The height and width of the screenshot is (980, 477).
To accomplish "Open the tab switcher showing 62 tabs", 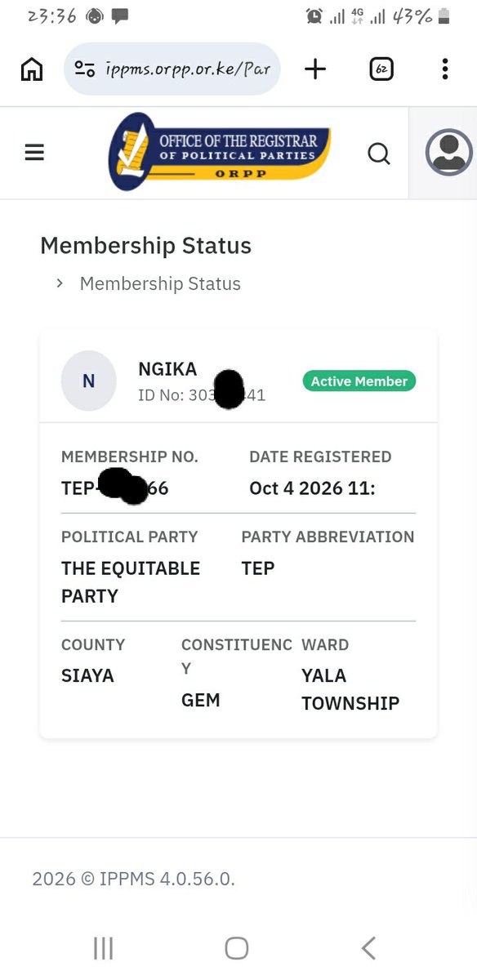I will [x=381, y=69].
